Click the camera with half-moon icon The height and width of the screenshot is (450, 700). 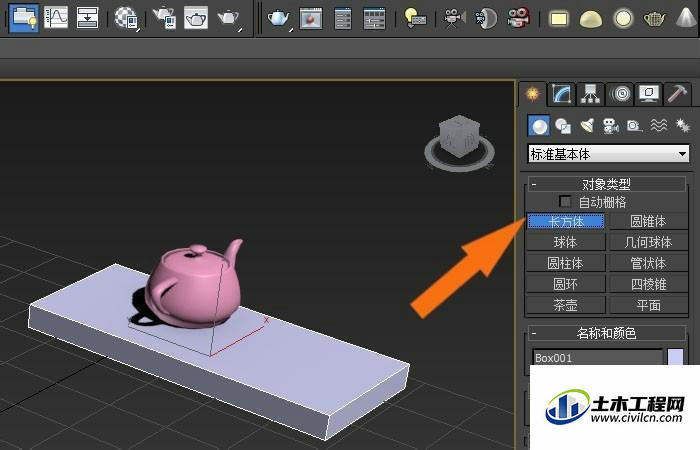pos(486,18)
